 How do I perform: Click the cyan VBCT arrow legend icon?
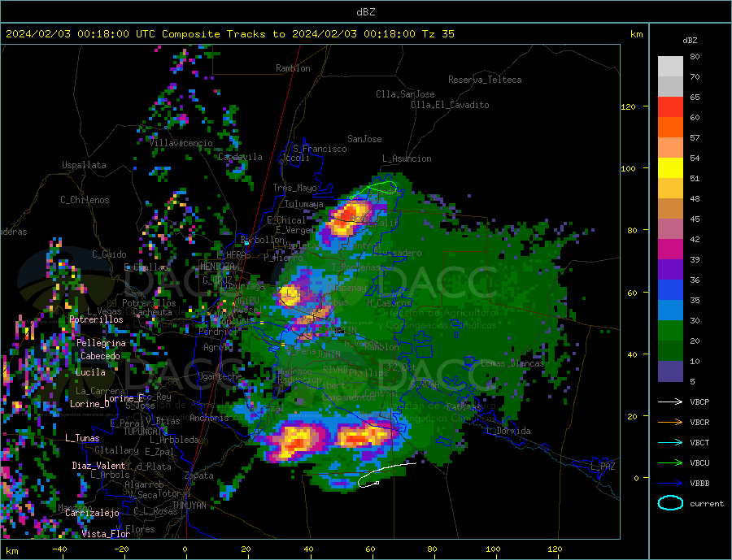coord(670,442)
